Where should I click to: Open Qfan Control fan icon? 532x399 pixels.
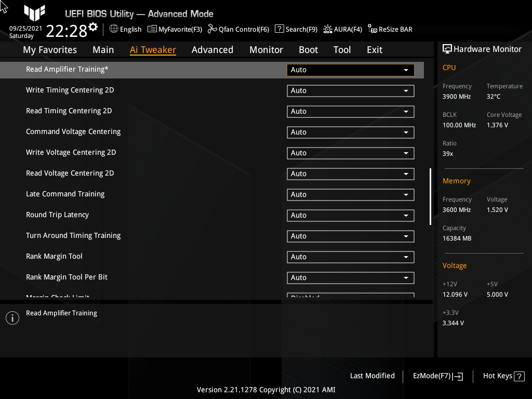[212, 29]
